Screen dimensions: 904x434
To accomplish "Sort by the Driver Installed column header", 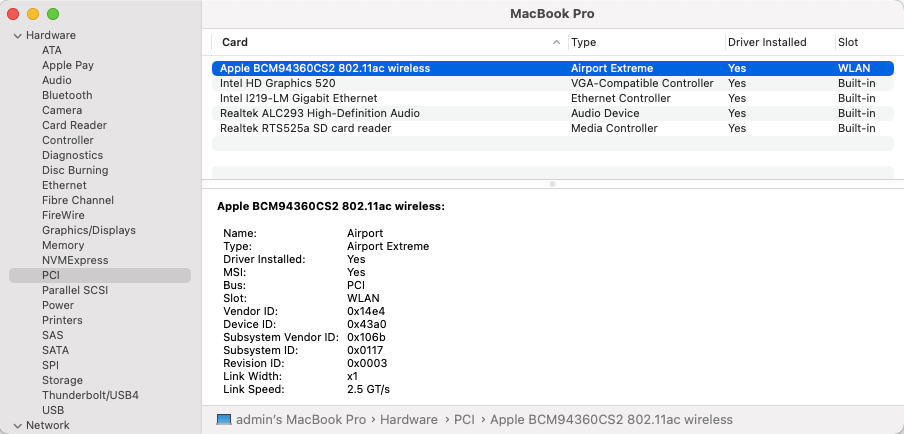I will pos(767,42).
